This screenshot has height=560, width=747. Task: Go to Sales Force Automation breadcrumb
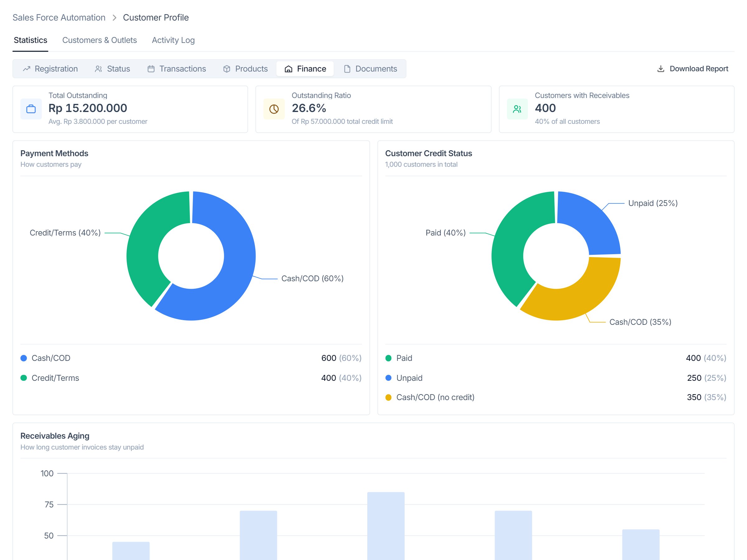(x=59, y=17)
